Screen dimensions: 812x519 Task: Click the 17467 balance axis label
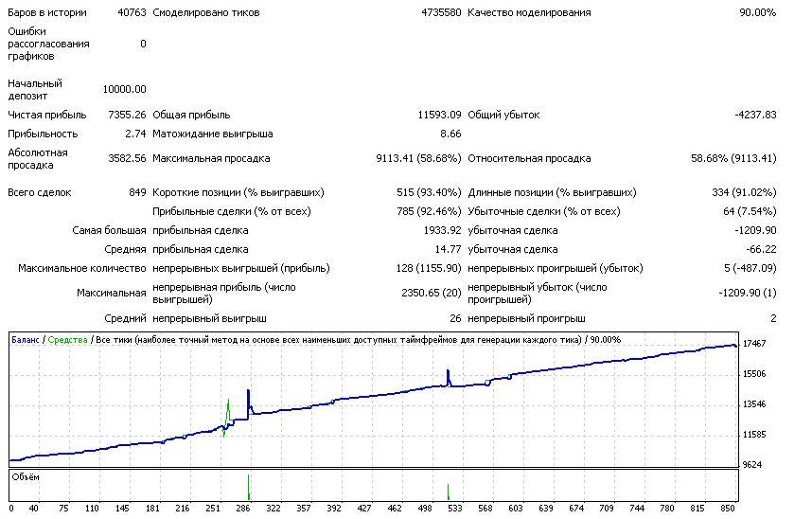[x=754, y=343]
